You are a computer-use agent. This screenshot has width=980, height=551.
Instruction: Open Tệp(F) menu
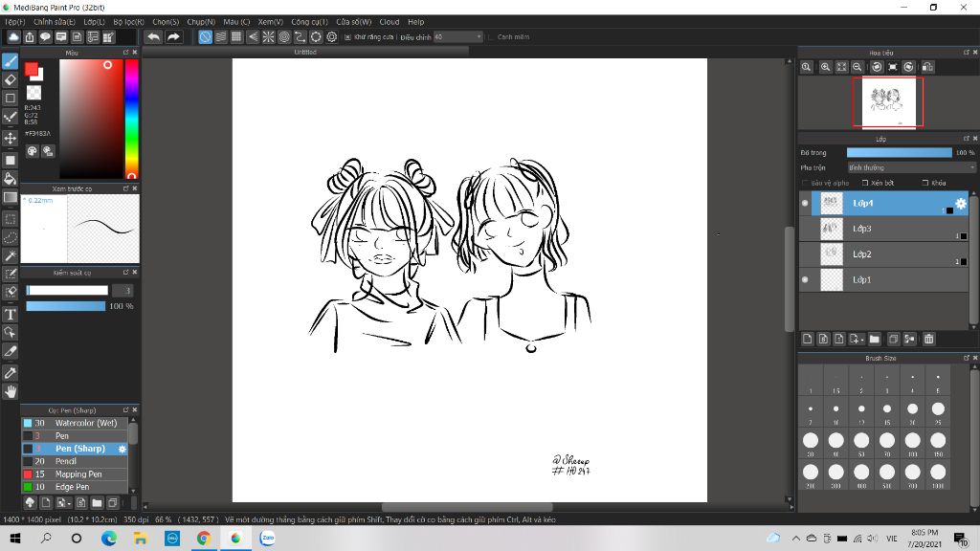pyautogui.click(x=15, y=22)
